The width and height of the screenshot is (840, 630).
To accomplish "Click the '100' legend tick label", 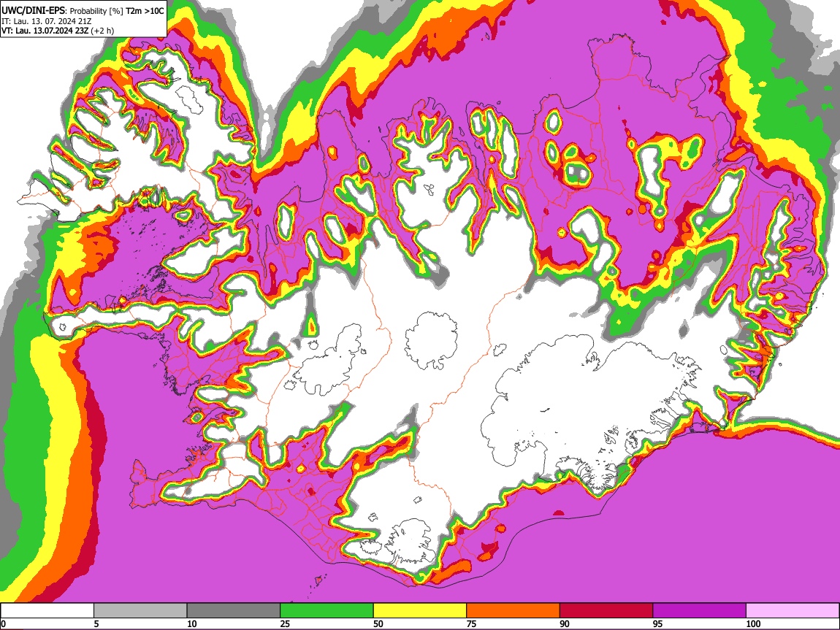I will pyautogui.click(x=753, y=623).
